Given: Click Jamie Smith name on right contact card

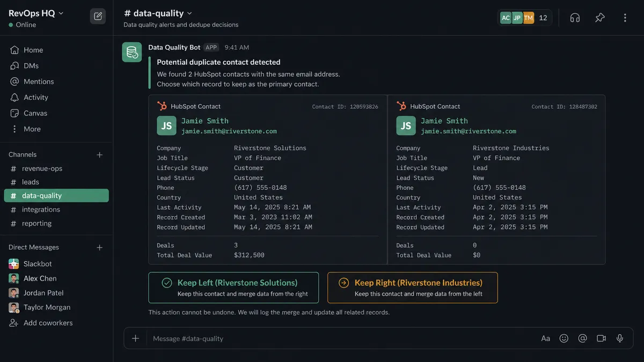Looking at the screenshot, I should 444,121.
